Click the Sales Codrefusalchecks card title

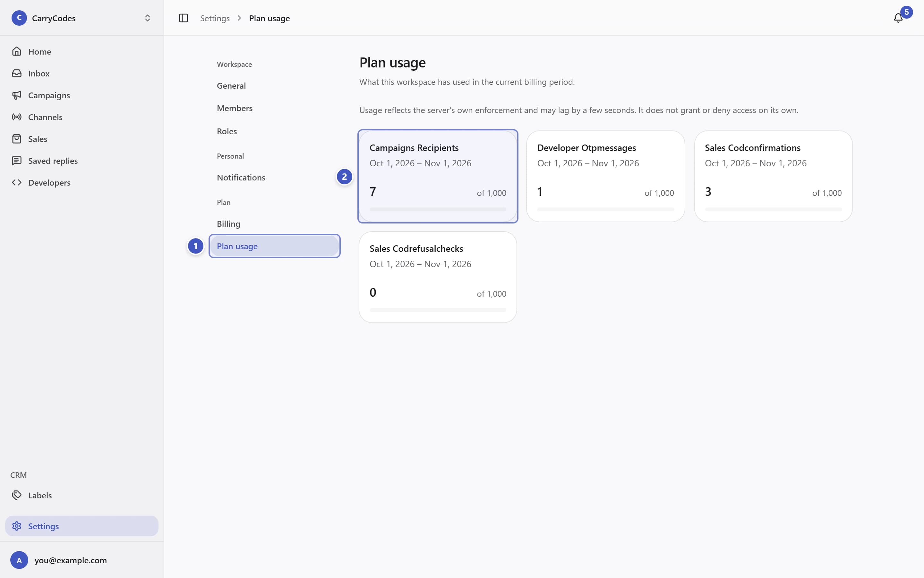point(416,249)
